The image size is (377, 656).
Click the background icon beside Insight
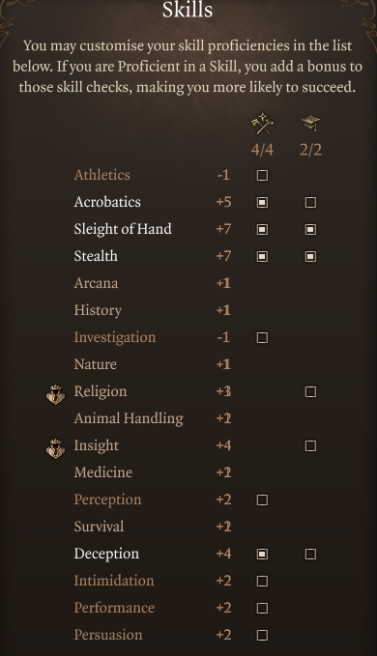pos(55,448)
